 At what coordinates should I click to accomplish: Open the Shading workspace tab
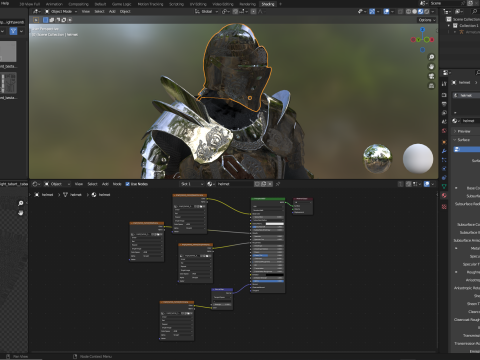(x=268, y=4)
